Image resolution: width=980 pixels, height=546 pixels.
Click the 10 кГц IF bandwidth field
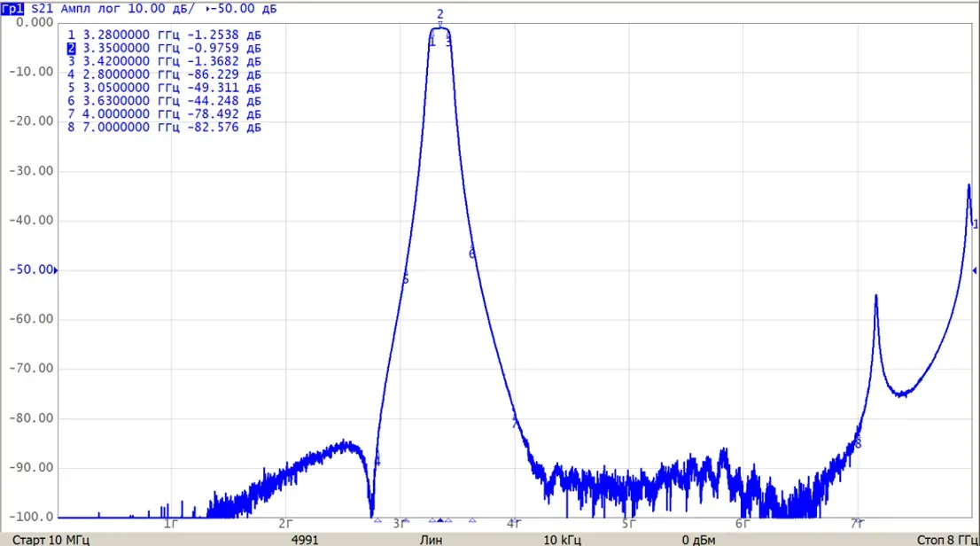coord(562,540)
